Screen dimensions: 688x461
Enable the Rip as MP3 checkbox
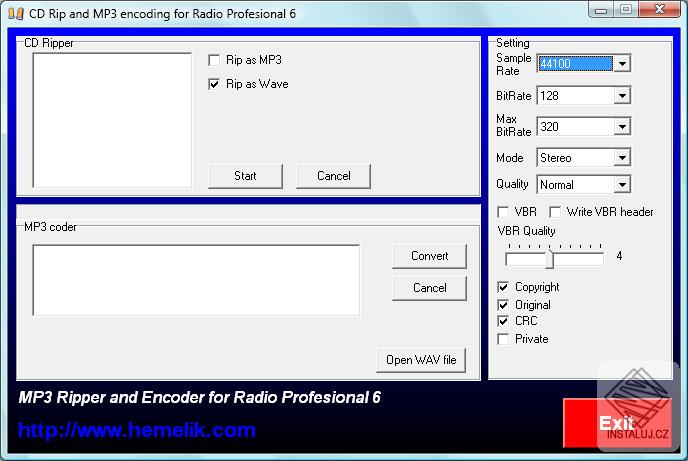[x=214, y=60]
